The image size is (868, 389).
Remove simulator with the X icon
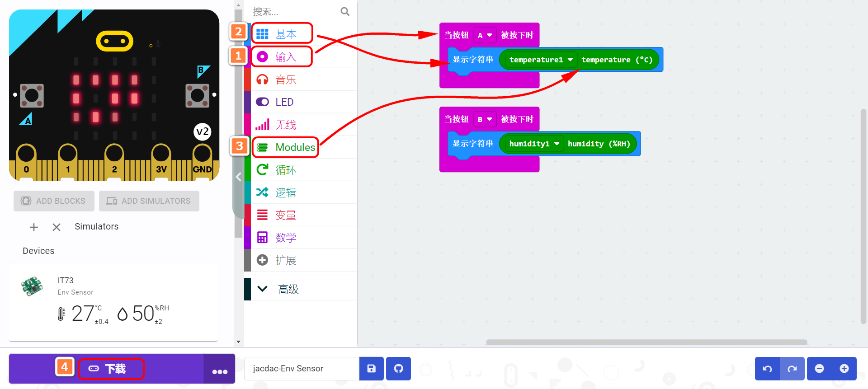point(57,227)
